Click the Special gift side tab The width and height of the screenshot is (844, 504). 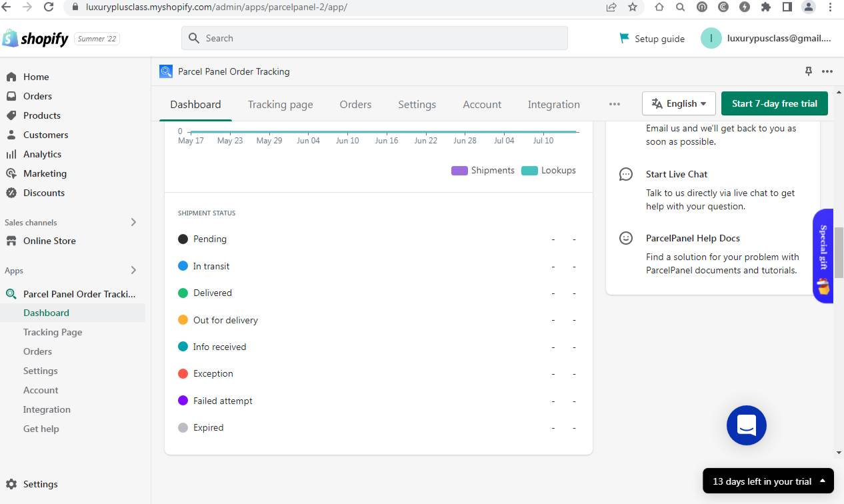(x=823, y=256)
